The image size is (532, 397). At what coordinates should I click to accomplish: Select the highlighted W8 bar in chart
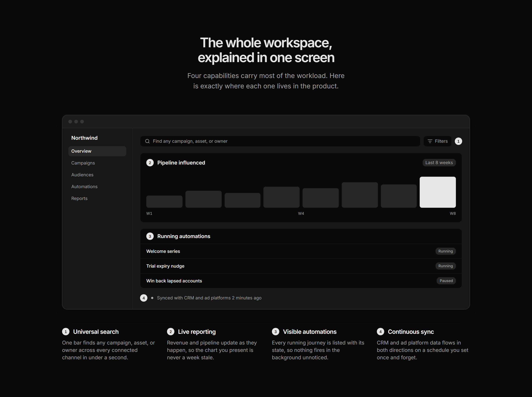[438, 192]
